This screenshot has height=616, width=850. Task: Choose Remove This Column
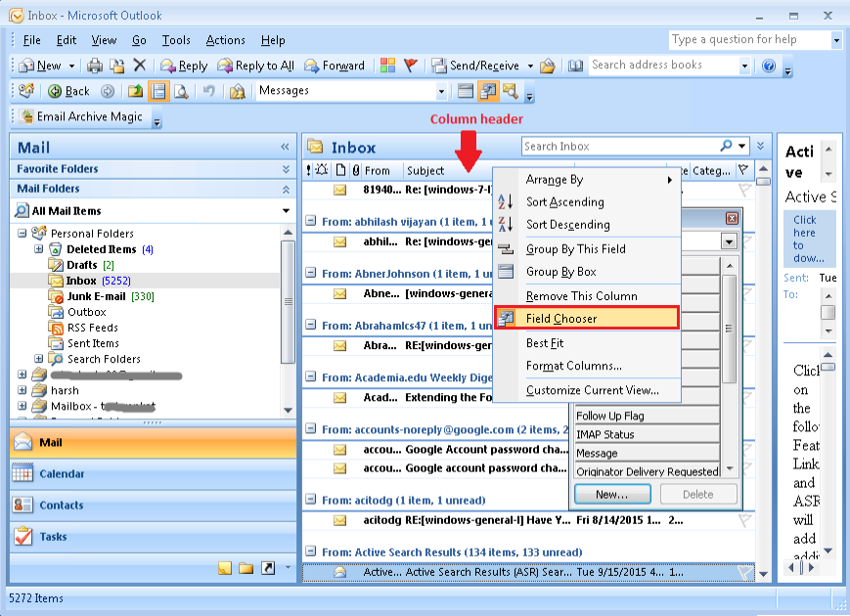pyautogui.click(x=588, y=296)
